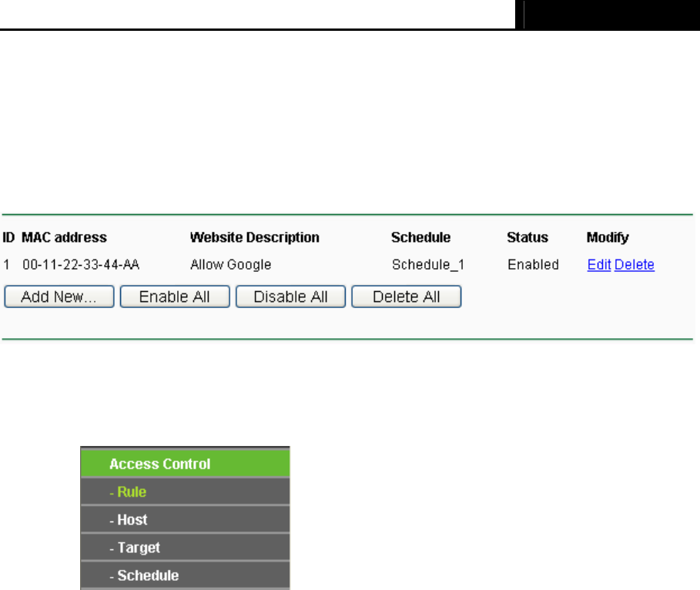Open the Target submenu item
The height and width of the screenshot is (590, 700).
point(186,548)
